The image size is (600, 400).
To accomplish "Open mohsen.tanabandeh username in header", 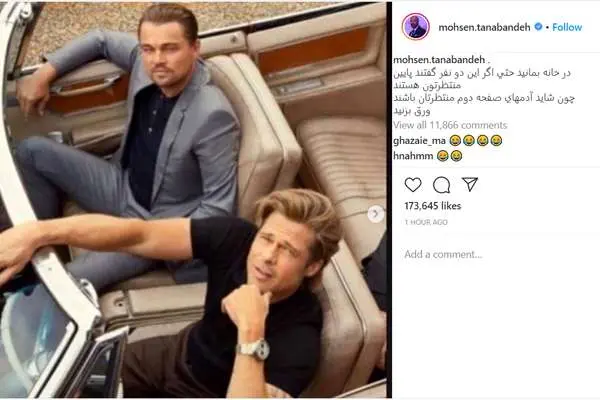I will click(x=484, y=27).
